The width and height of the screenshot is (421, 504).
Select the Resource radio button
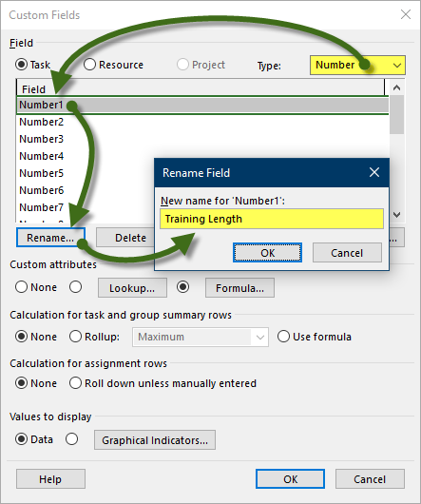click(x=89, y=65)
